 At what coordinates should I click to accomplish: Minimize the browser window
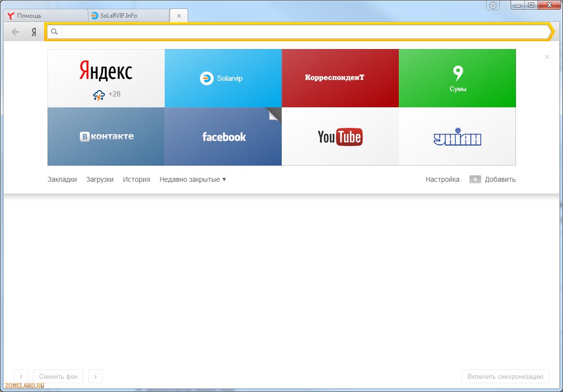518,5
